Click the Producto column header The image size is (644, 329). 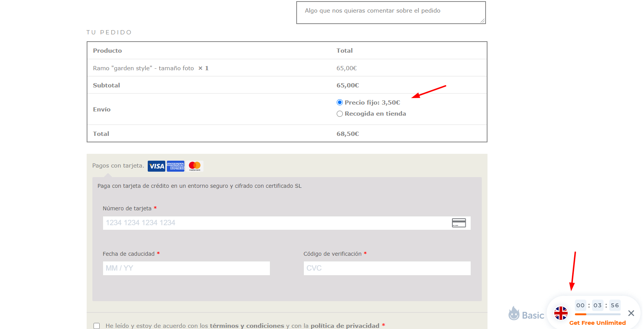pos(107,50)
